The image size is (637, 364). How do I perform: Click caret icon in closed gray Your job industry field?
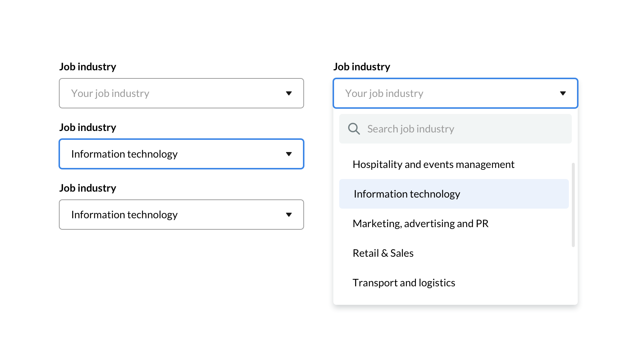click(289, 93)
